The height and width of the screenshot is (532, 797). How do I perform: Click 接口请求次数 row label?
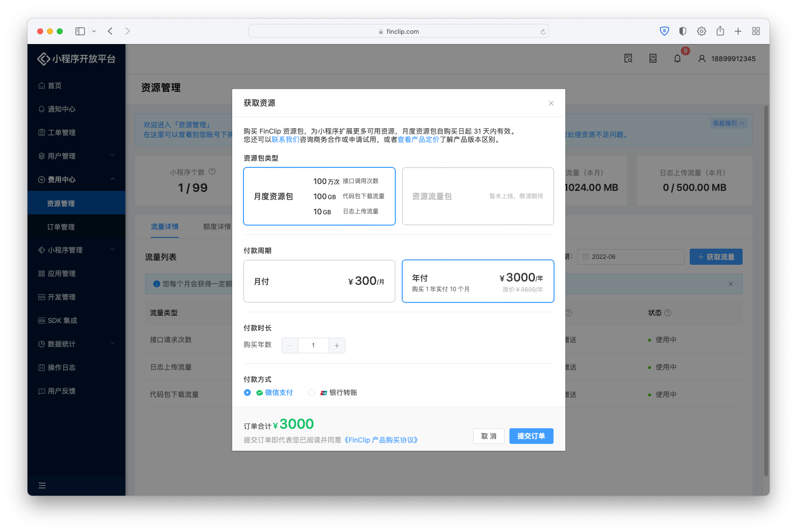click(171, 340)
